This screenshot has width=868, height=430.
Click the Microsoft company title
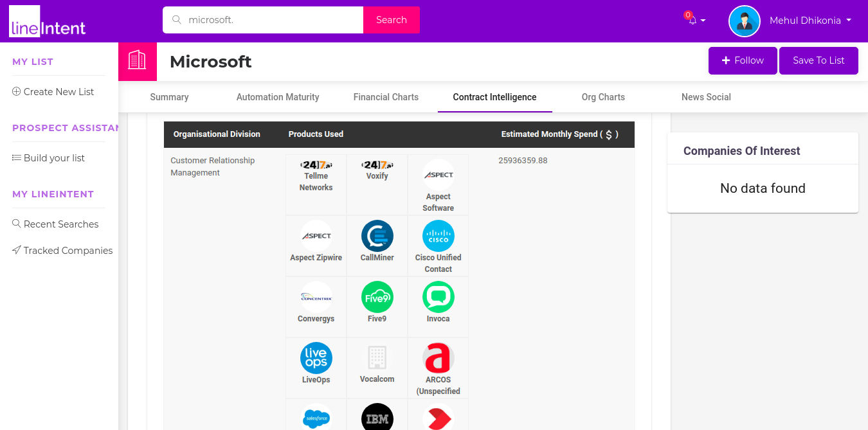point(210,62)
